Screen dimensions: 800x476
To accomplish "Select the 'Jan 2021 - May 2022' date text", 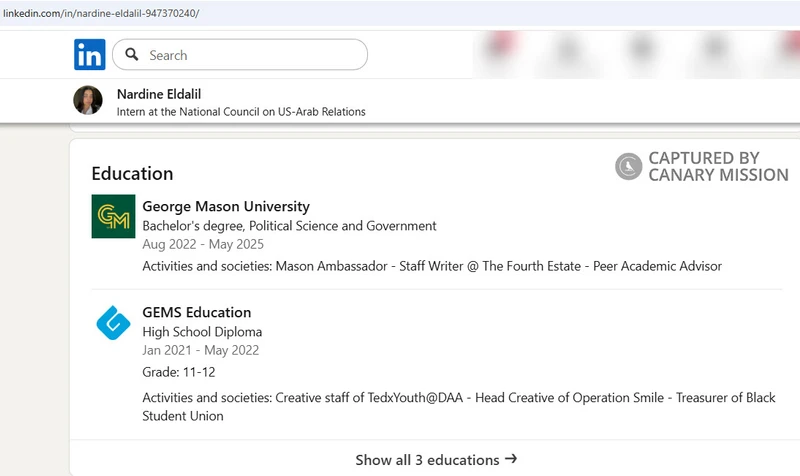I will tap(201, 350).
